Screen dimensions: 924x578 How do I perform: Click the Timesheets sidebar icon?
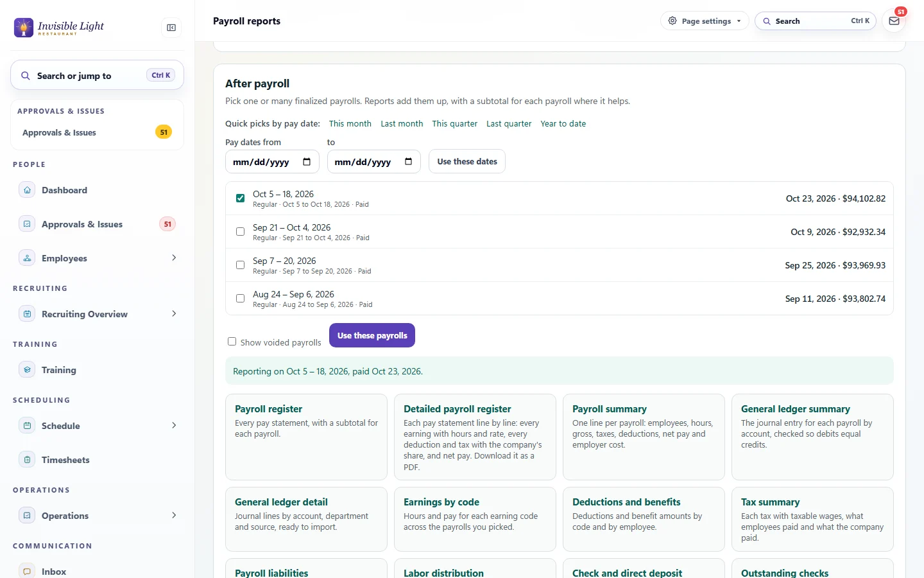(x=27, y=460)
